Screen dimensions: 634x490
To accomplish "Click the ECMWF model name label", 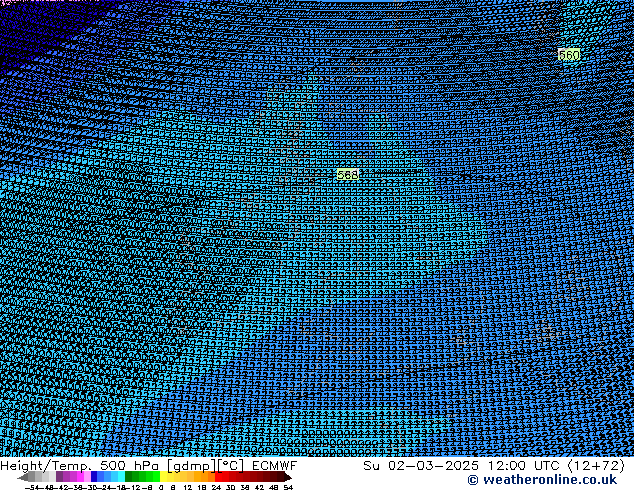I will click(x=275, y=466).
